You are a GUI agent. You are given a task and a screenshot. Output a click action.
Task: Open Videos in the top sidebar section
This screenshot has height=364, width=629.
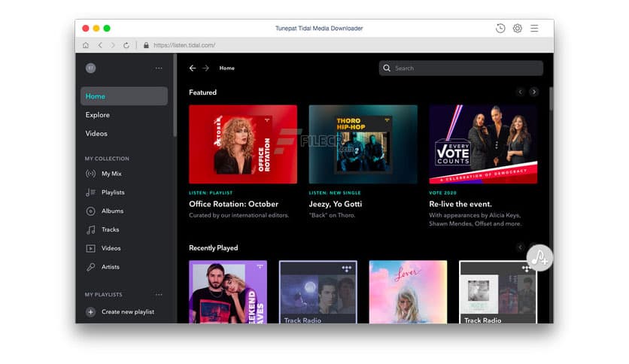click(x=96, y=134)
